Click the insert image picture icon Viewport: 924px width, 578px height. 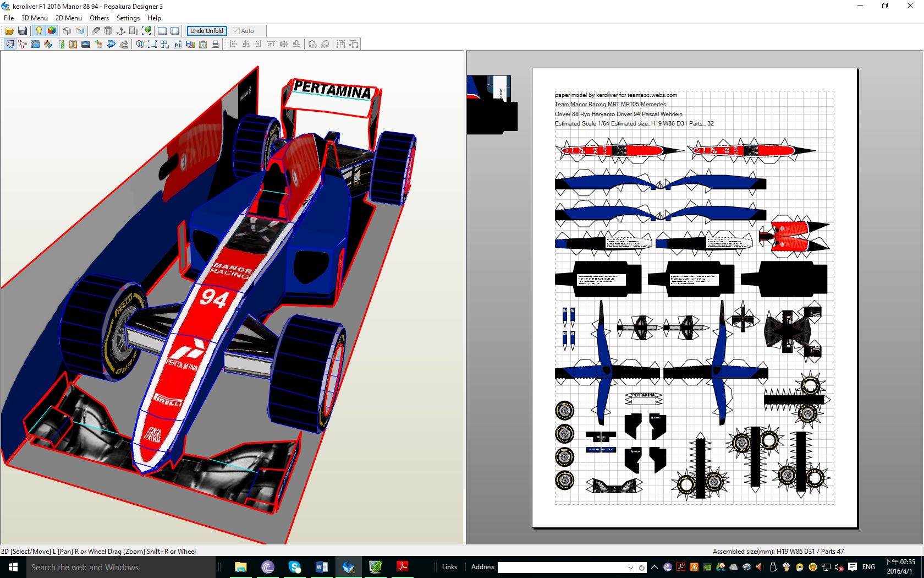(86, 44)
